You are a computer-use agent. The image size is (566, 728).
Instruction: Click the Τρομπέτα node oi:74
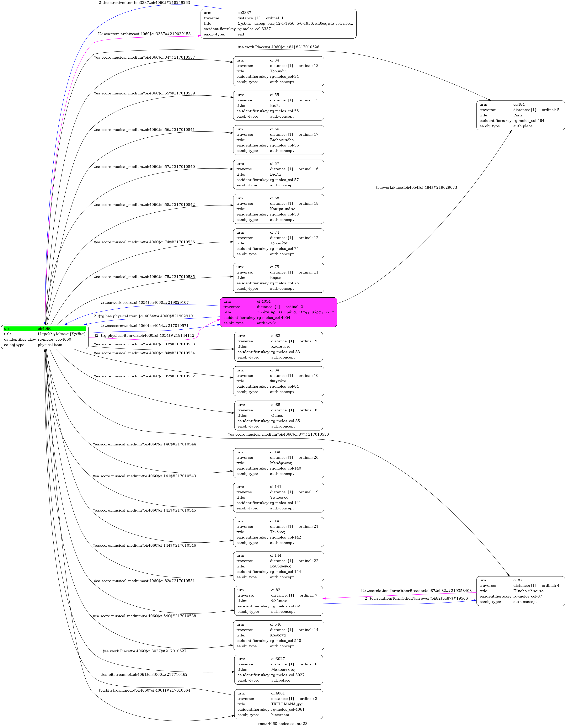tap(278, 243)
